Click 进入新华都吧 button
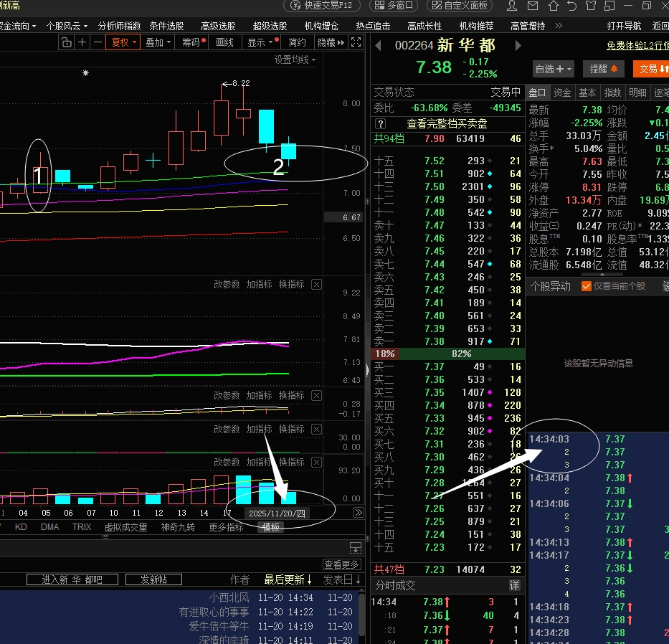Image resolution: width=669 pixels, height=644 pixels. point(72,579)
